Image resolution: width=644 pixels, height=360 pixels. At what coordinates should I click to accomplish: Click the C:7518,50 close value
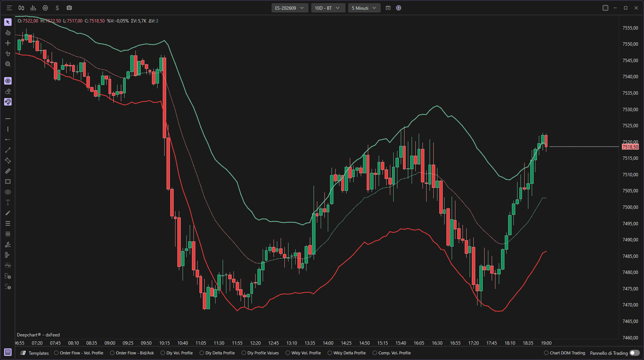(95, 21)
